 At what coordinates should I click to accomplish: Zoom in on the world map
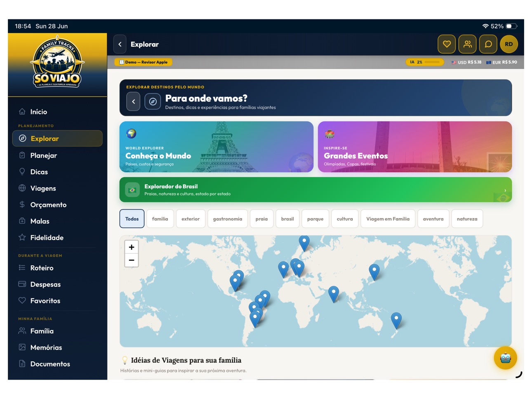pos(132,247)
